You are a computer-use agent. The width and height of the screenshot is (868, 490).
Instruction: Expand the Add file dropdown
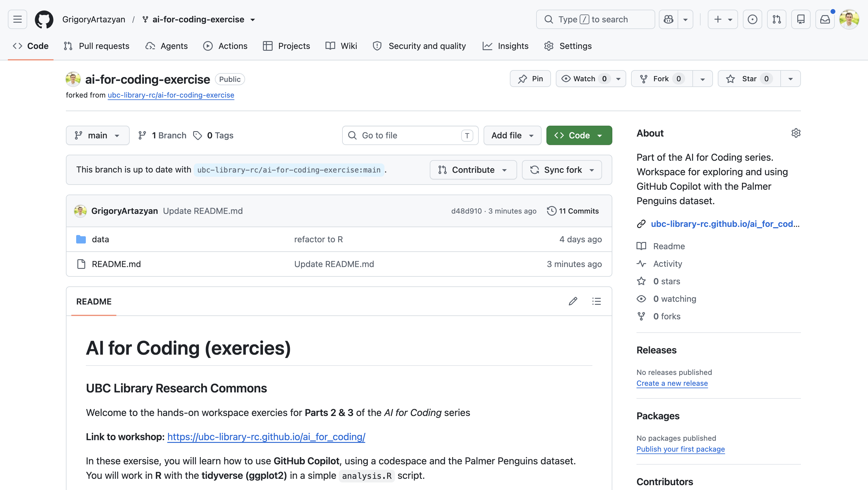click(512, 135)
